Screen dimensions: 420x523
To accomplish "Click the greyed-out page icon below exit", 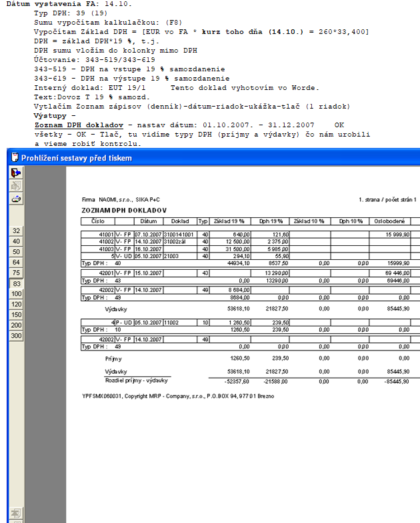I will [16, 186].
